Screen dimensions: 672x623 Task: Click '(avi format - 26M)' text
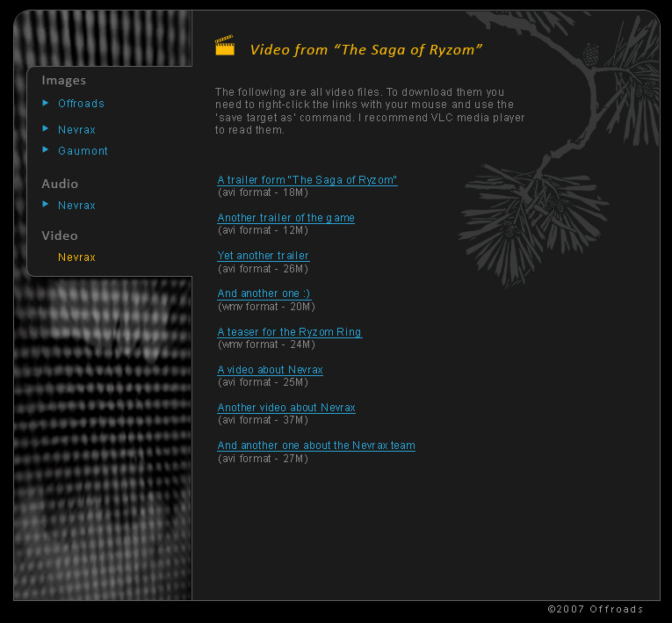(264, 269)
